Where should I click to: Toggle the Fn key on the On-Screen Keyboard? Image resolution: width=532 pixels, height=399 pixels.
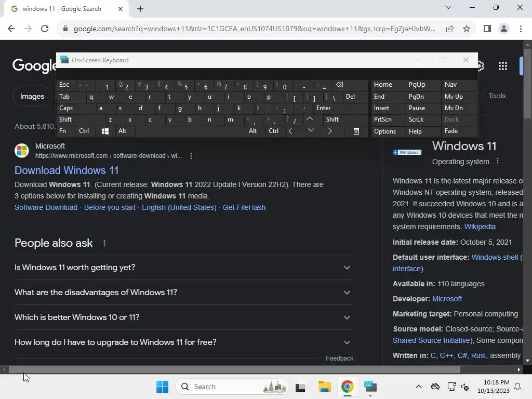66,131
